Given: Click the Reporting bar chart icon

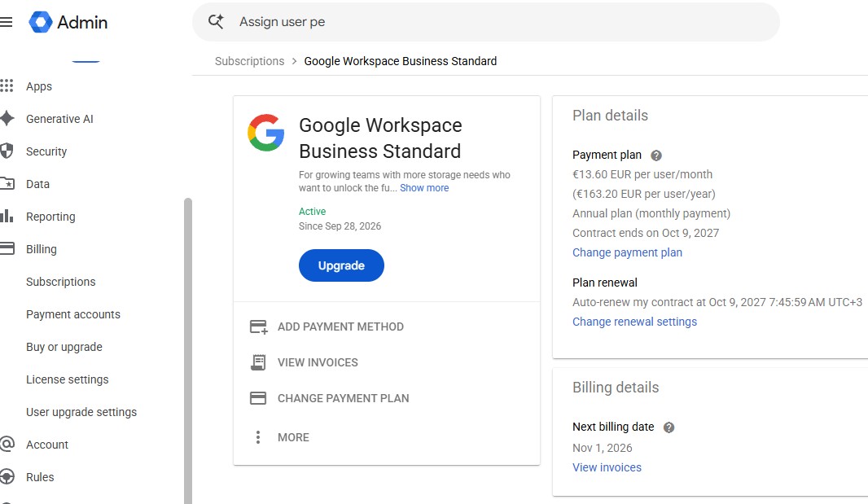Looking at the screenshot, I should point(7,216).
